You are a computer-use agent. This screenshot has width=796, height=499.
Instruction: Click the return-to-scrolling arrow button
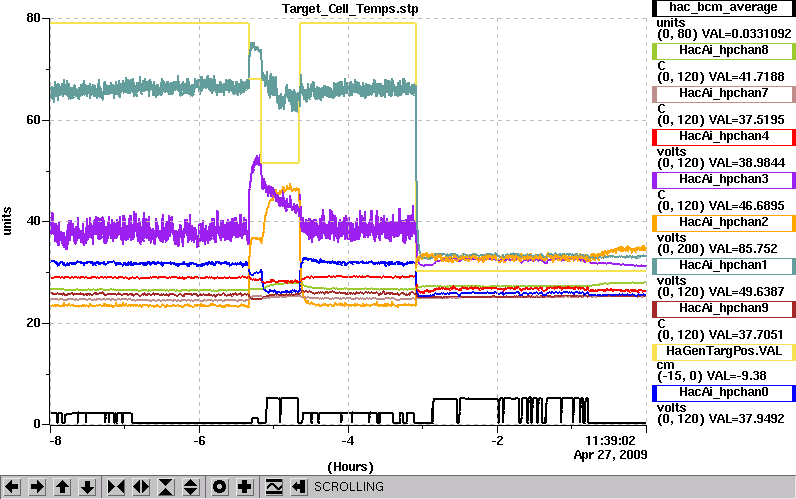point(298,487)
